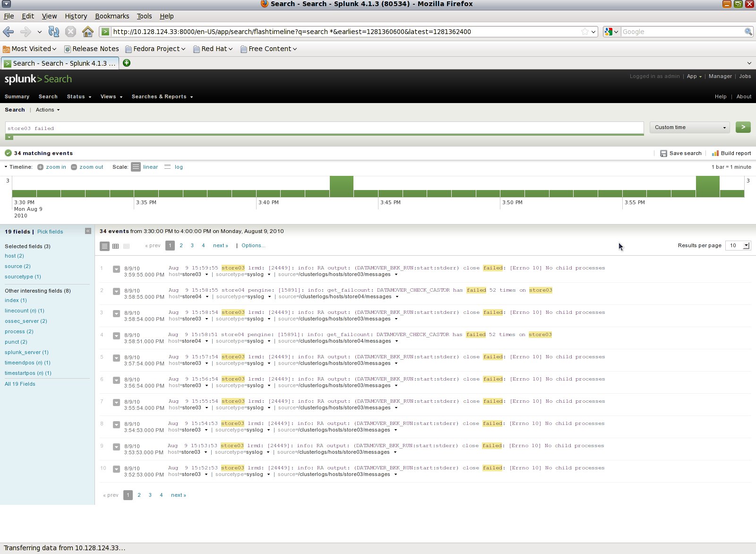Viewport: 756px width, 554px height.
Task: Open the Views navigation menu
Action: 112,96
